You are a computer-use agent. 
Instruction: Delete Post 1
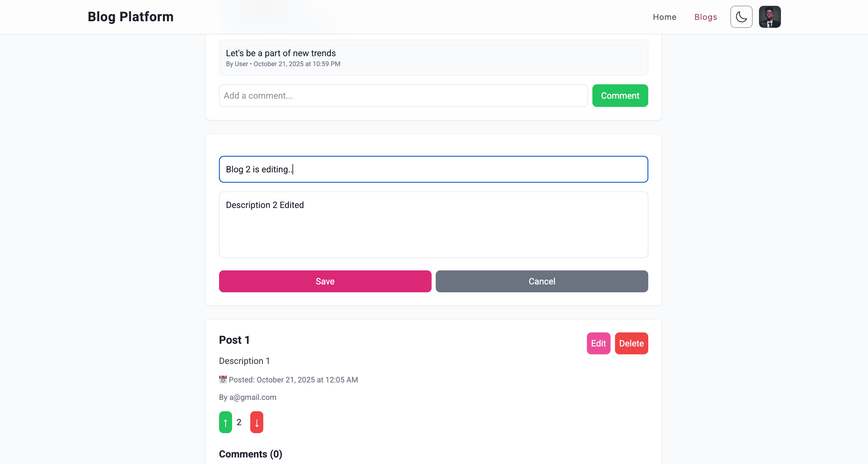(631, 343)
